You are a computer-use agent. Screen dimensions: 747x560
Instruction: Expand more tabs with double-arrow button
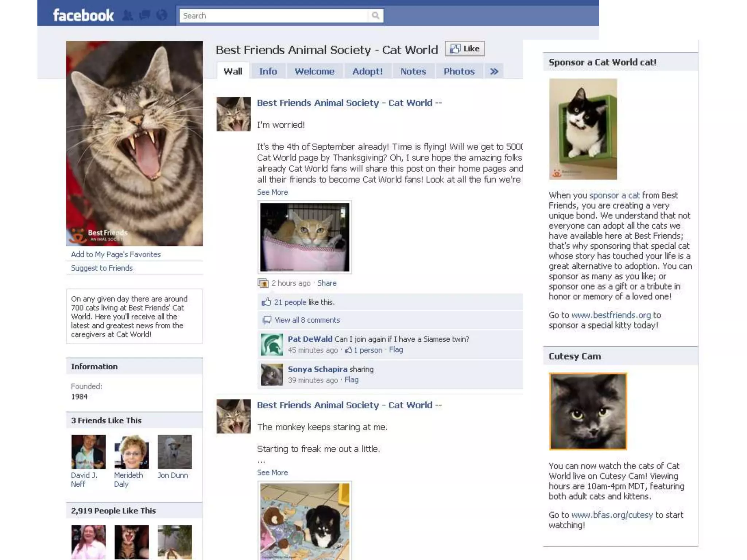pos(494,71)
